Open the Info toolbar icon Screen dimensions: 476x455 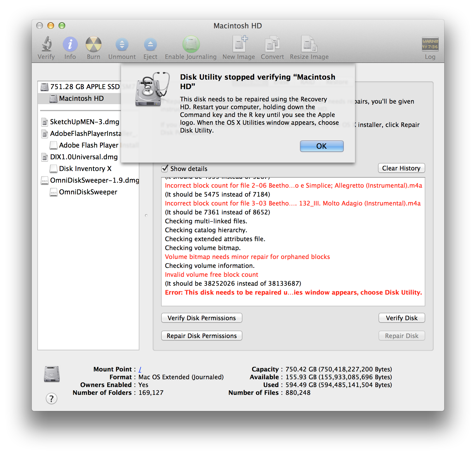(x=70, y=44)
